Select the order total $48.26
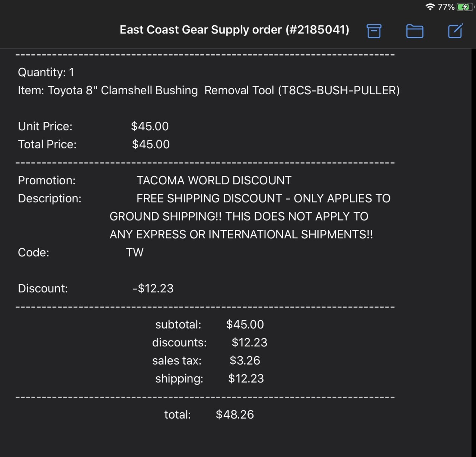The width and height of the screenshot is (476, 457). pos(235,415)
